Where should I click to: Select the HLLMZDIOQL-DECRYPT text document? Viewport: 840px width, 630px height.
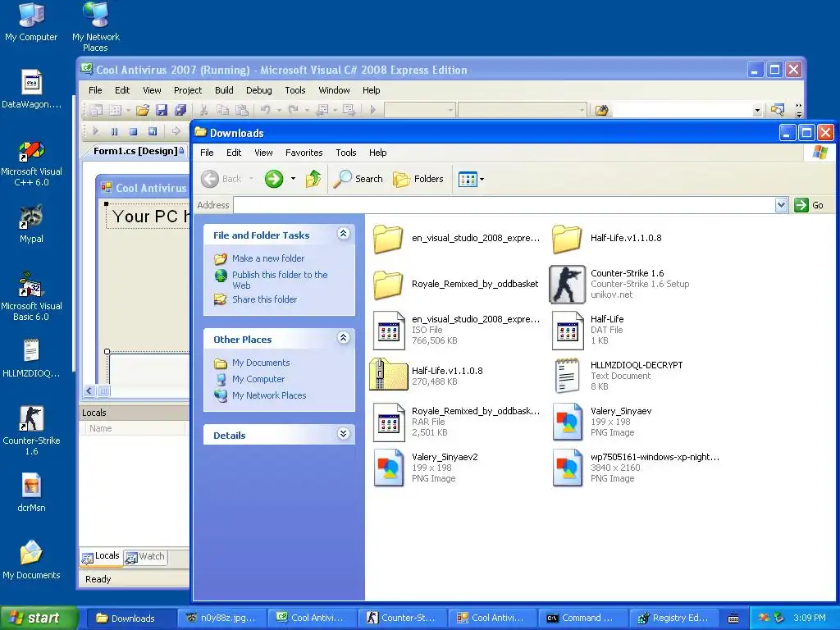click(x=619, y=376)
